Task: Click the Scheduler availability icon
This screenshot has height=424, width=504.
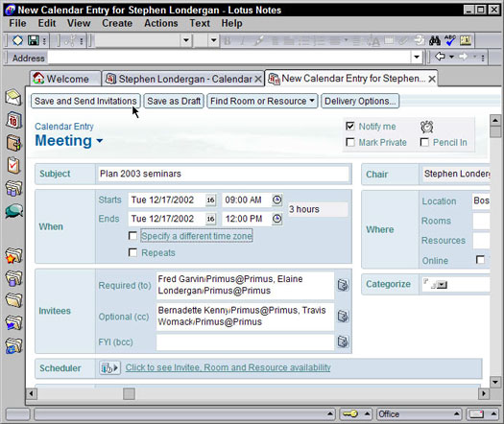Action: point(109,367)
